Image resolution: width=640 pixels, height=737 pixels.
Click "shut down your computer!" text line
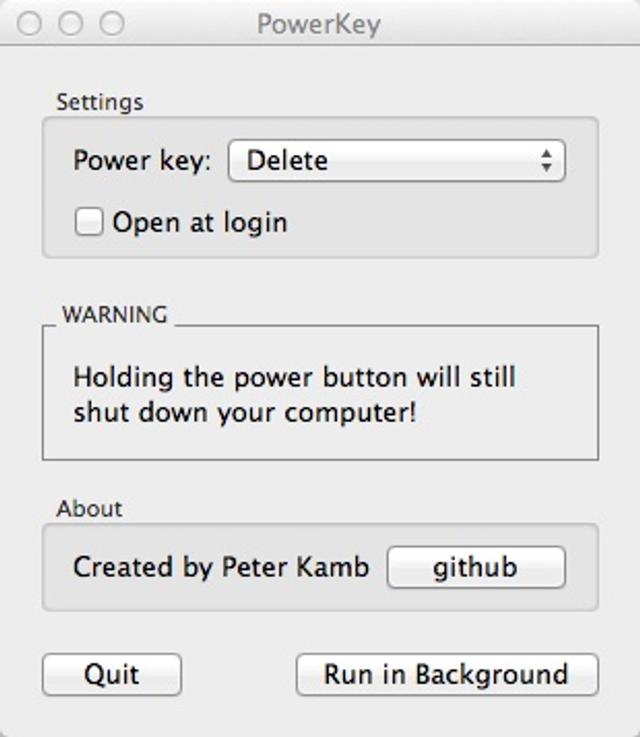[244, 412]
